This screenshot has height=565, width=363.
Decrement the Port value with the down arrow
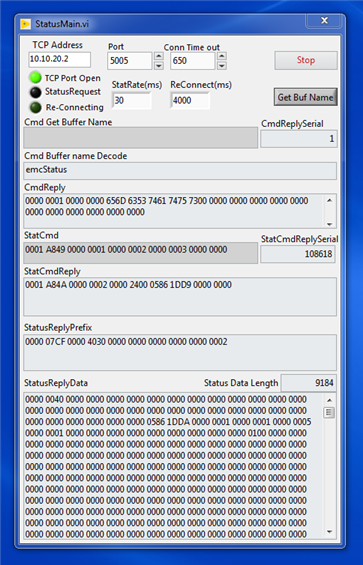coord(159,66)
